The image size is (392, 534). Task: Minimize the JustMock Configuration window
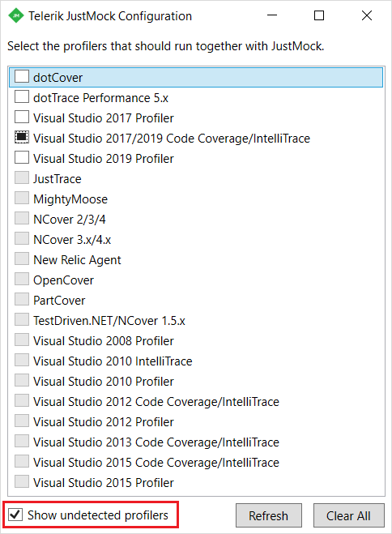coord(272,15)
